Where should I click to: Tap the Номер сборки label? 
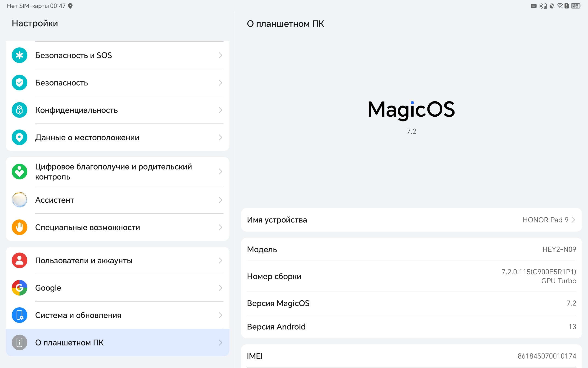click(274, 276)
